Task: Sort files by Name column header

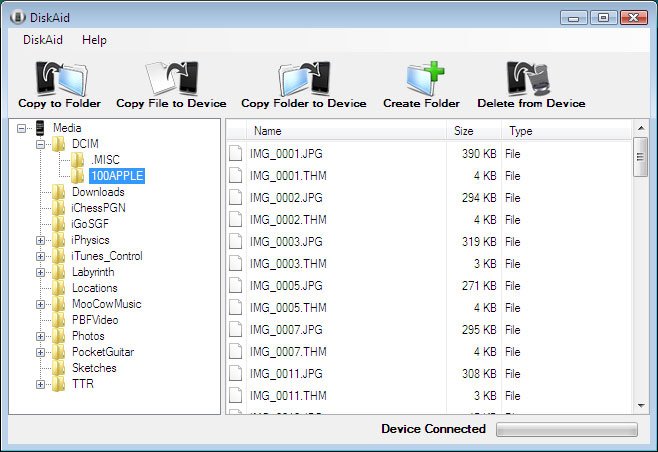Action: click(x=347, y=131)
